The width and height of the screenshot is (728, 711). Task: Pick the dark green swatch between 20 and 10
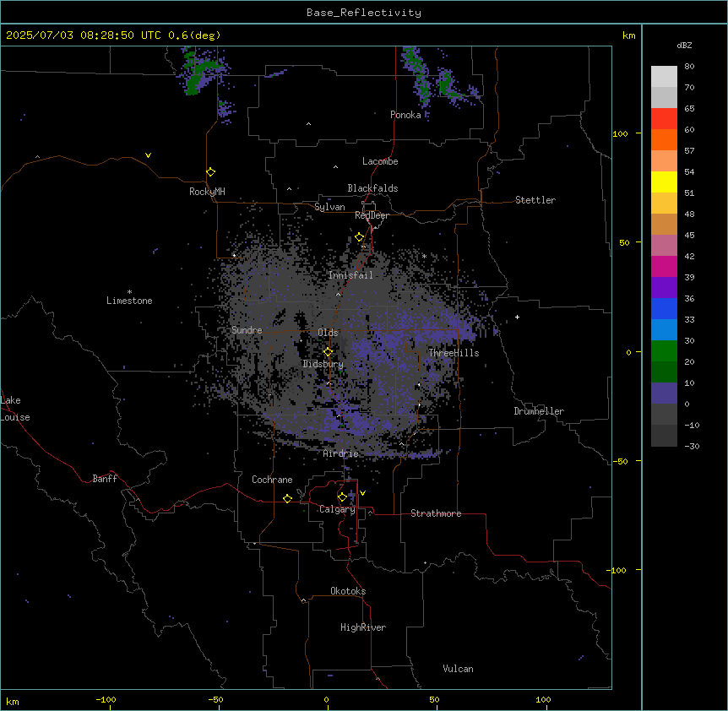[664, 372]
